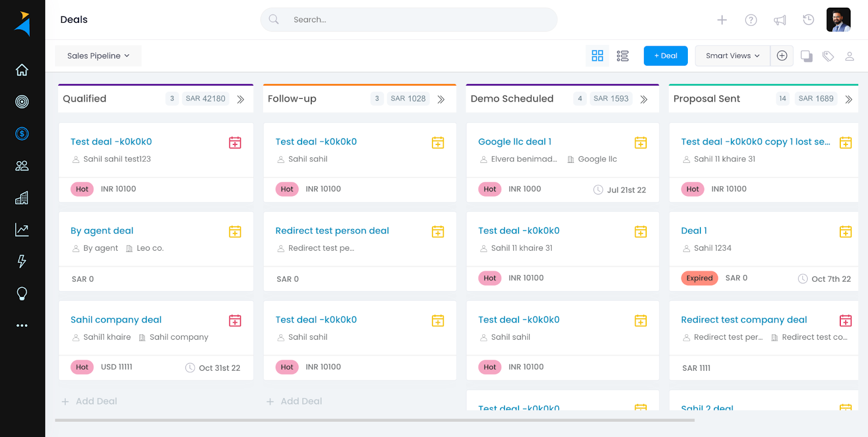The height and width of the screenshot is (437, 868).
Task: Click the Jul 21st 22 date
Action: tap(627, 190)
